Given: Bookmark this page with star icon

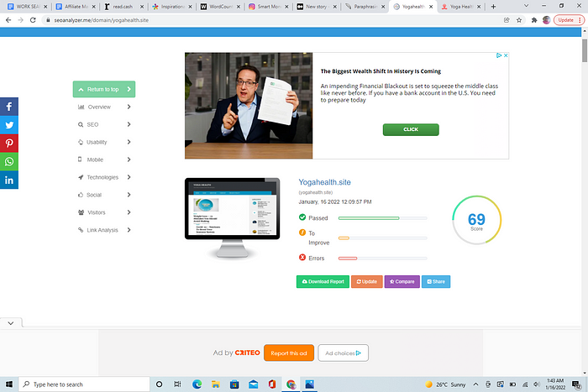Looking at the screenshot, I should point(519,20).
